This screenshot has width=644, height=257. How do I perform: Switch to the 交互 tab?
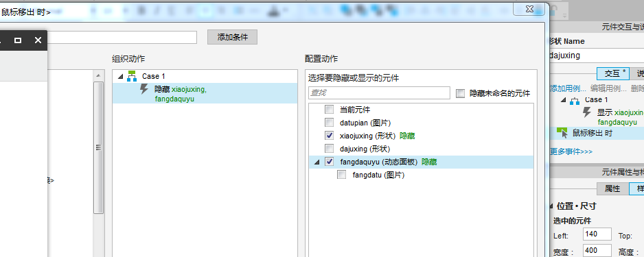point(612,73)
